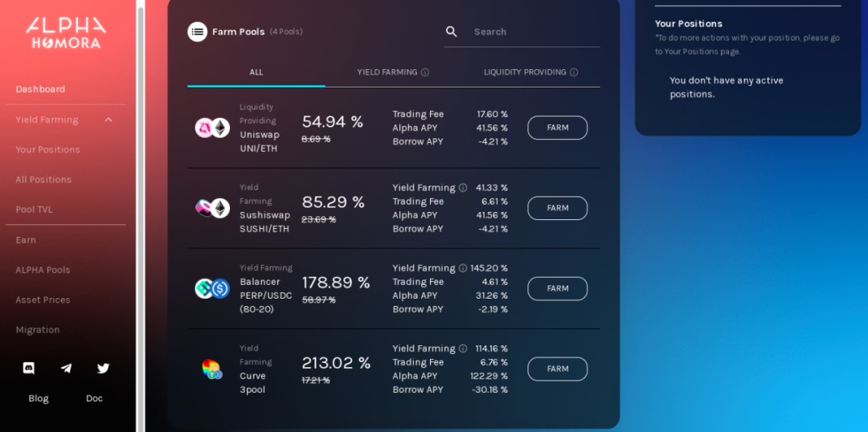This screenshot has width=868, height=432.
Task: Click info icon beside Liquidity Providing tab
Action: (x=574, y=72)
